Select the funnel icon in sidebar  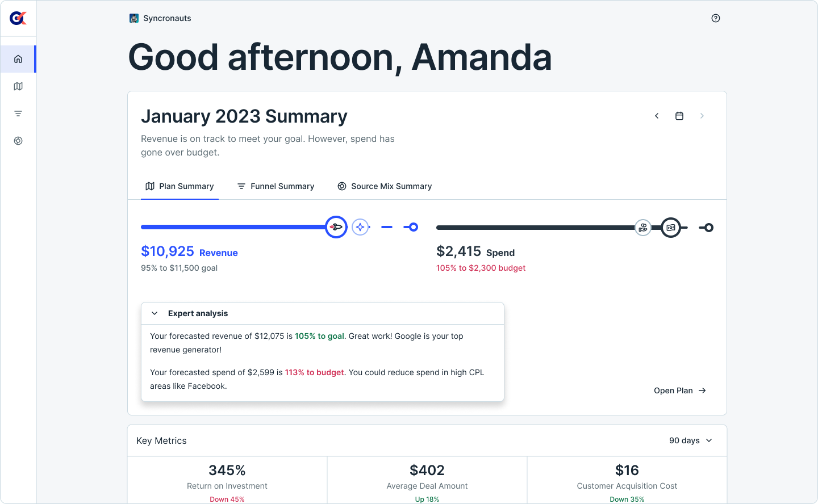(18, 114)
